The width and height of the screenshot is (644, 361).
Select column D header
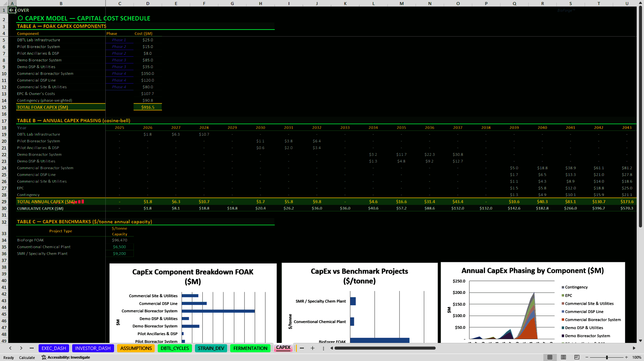pyautogui.click(x=148, y=3)
